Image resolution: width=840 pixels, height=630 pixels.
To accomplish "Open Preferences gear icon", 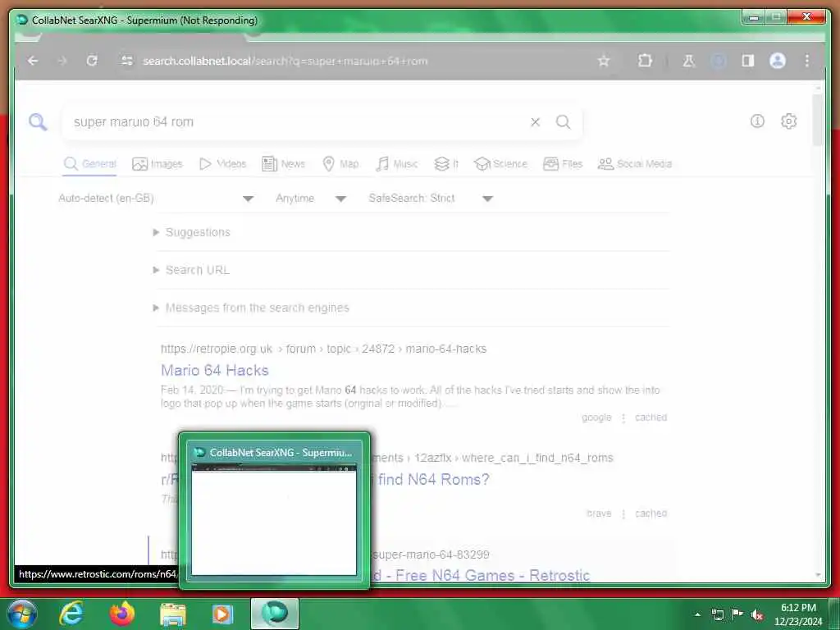I will pyautogui.click(x=788, y=121).
